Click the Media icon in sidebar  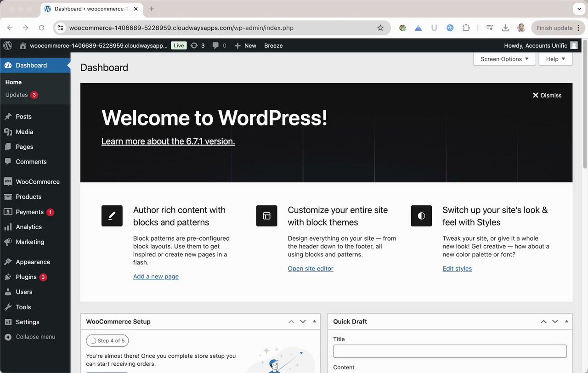8,132
